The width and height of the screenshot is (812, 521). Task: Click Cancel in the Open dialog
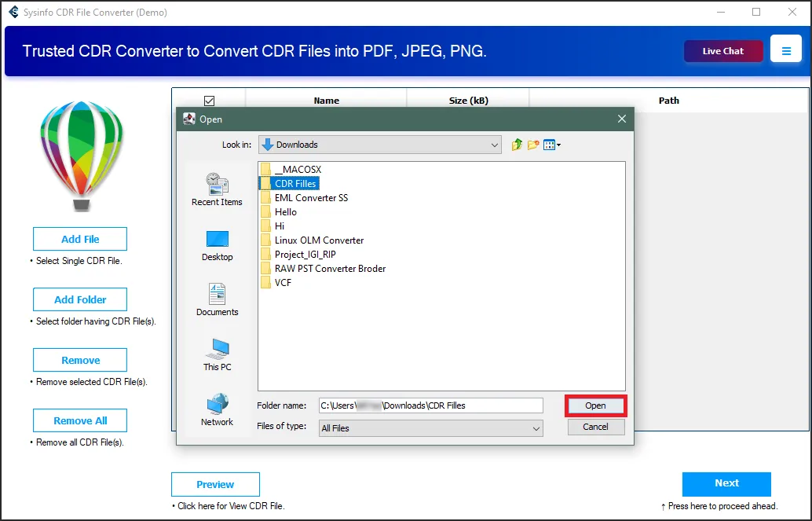click(x=595, y=427)
